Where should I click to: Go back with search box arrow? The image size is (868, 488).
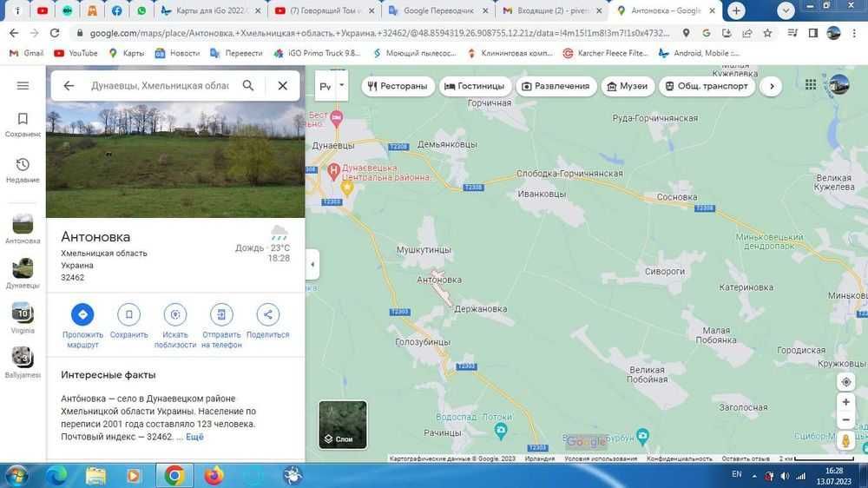pos(69,85)
